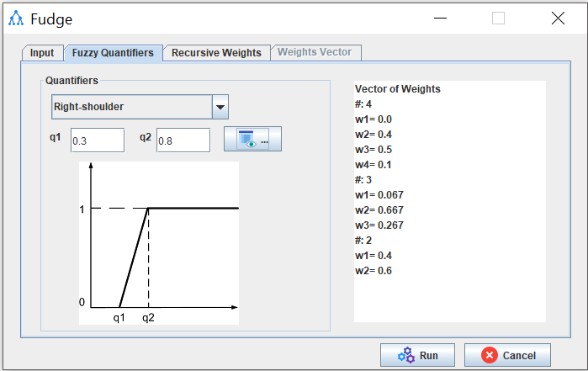Switch to the Input tab
588x371 pixels.
[x=42, y=53]
